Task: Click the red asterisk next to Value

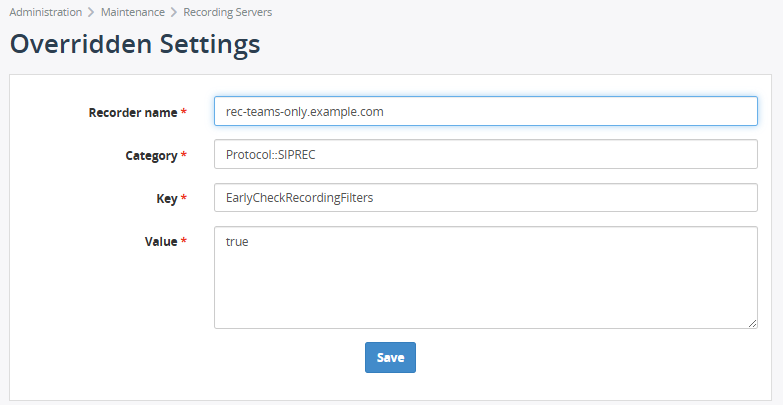Action: (184, 242)
